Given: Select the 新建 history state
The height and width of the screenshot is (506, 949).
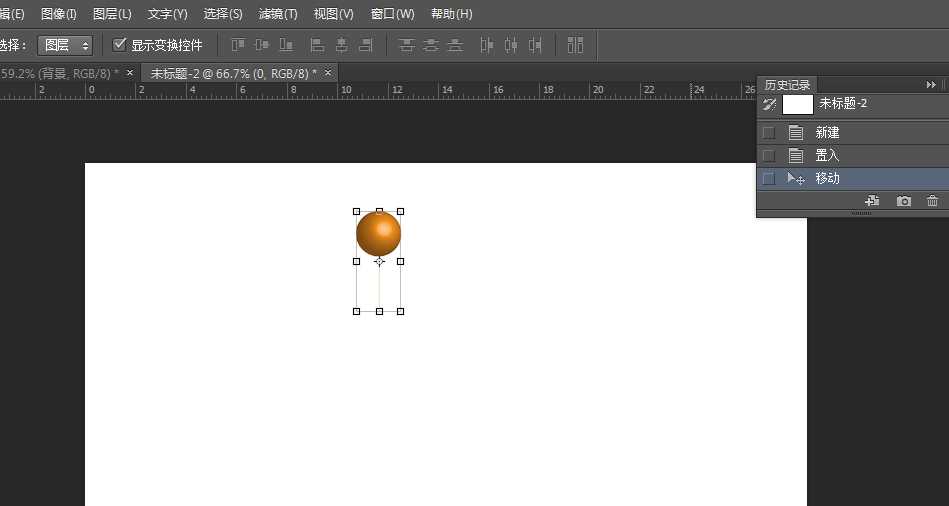Looking at the screenshot, I should tap(827, 132).
